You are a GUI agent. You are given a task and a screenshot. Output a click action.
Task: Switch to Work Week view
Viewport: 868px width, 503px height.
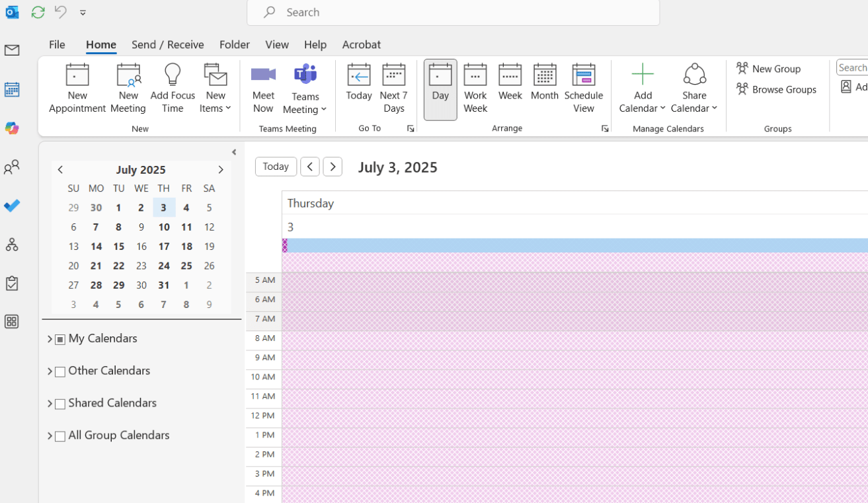[475, 89]
